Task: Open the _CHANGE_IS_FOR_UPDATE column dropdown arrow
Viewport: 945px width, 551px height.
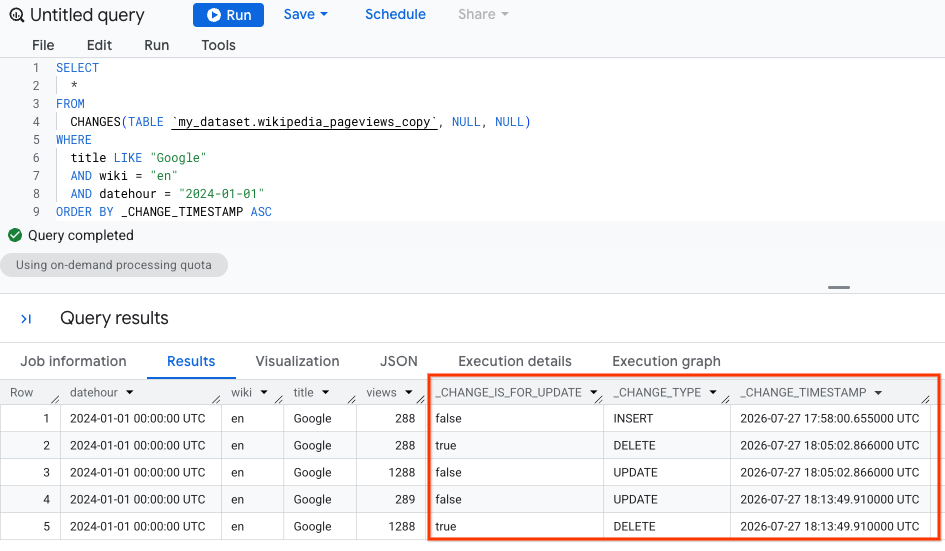Action: click(x=594, y=392)
